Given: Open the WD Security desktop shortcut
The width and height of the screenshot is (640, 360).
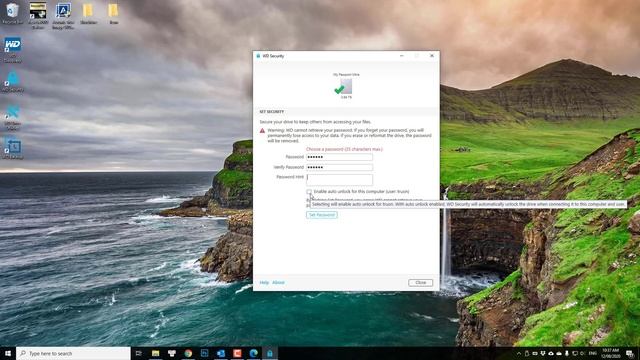Looking at the screenshot, I should [12, 81].
